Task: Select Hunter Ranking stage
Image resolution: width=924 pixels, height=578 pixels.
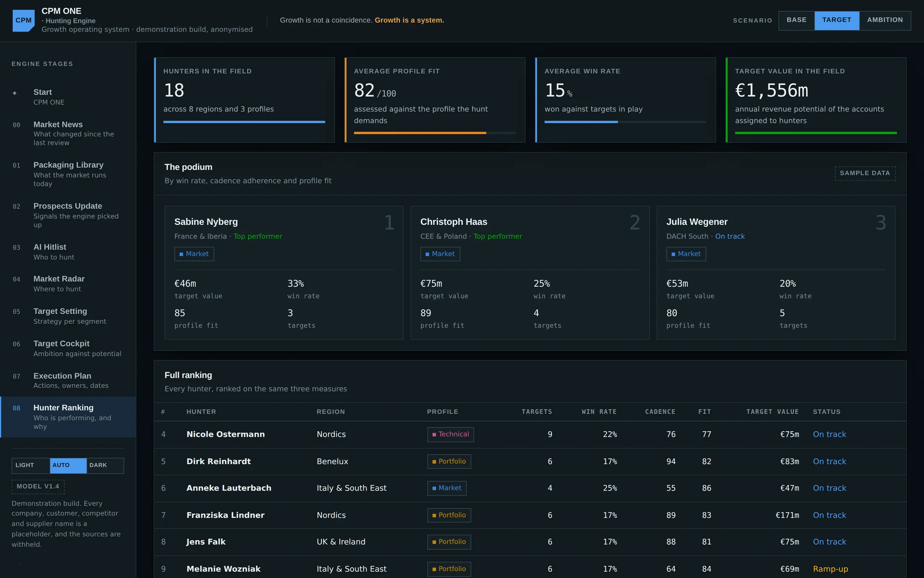Action: [68, 417]
